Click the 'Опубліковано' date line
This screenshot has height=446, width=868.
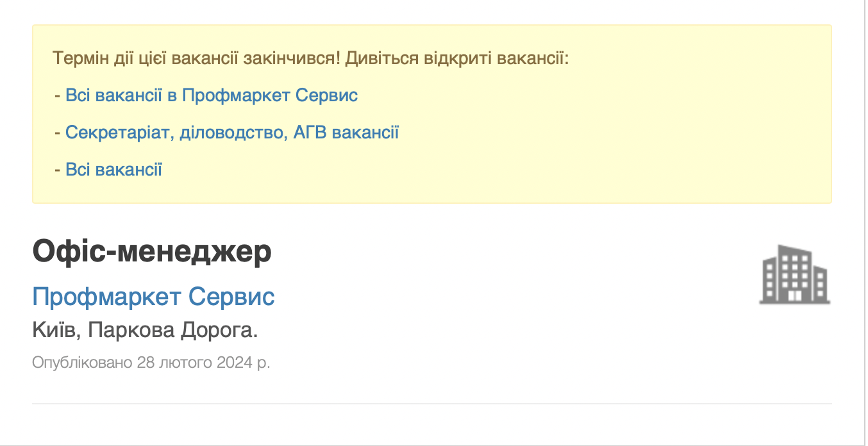(151, 362)
